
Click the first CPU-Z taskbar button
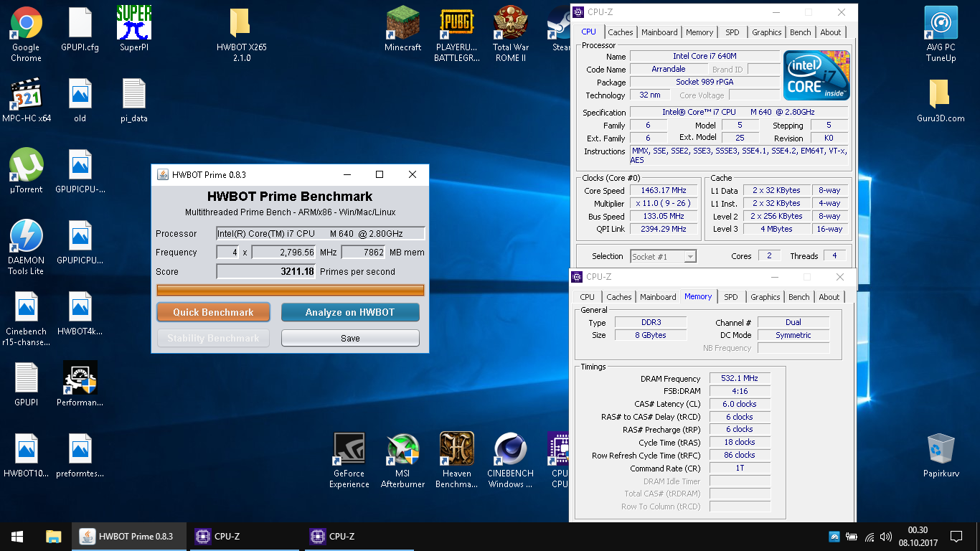(246, 536)
